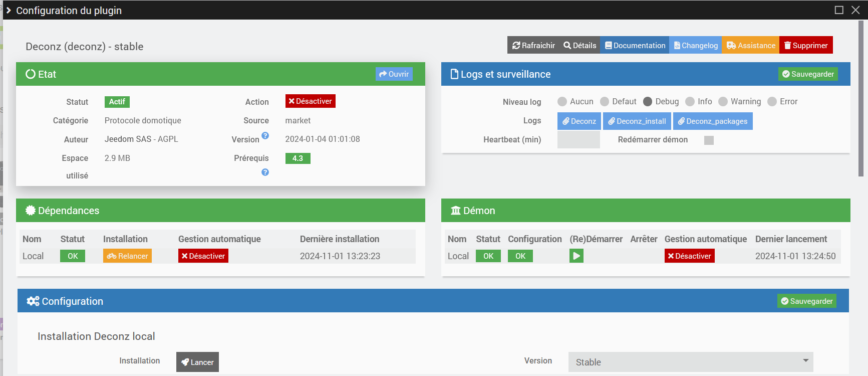Click the Actif status badge
Screen dimensions: 868x376
117,102
